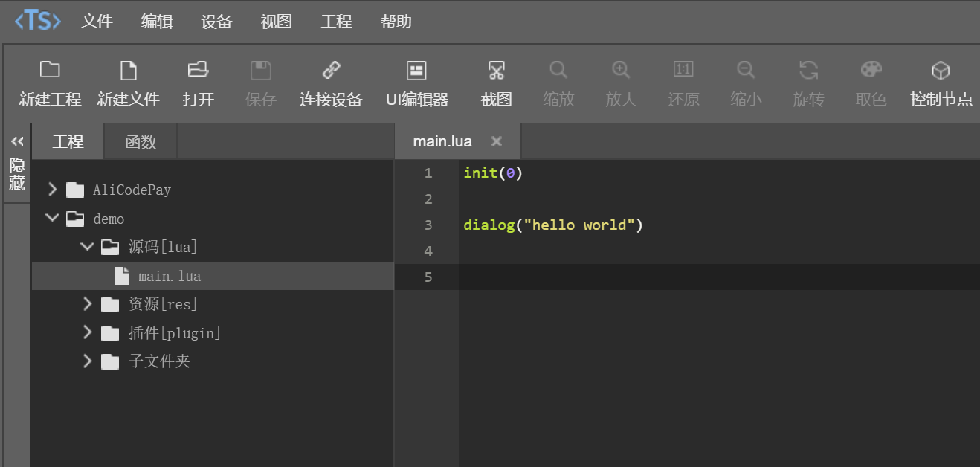This screenshot has width=980, height=467.
Task: Click the 放大 zoom in icon
Action: [621, 70]
